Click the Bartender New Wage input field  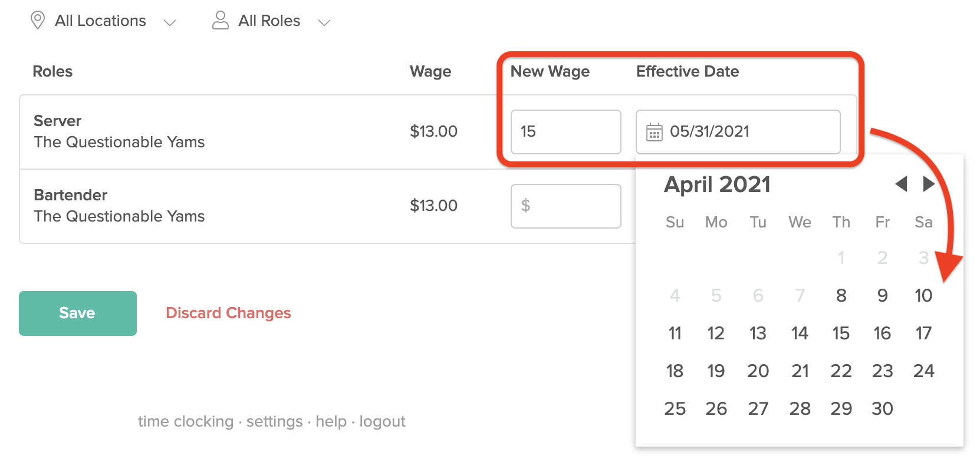point(565,206)
